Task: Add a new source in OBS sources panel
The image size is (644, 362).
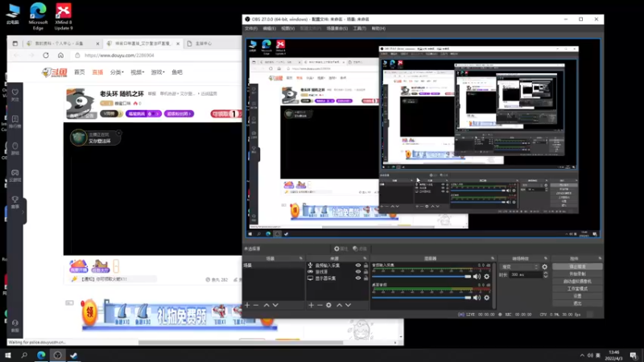Action: coord(311,305)
